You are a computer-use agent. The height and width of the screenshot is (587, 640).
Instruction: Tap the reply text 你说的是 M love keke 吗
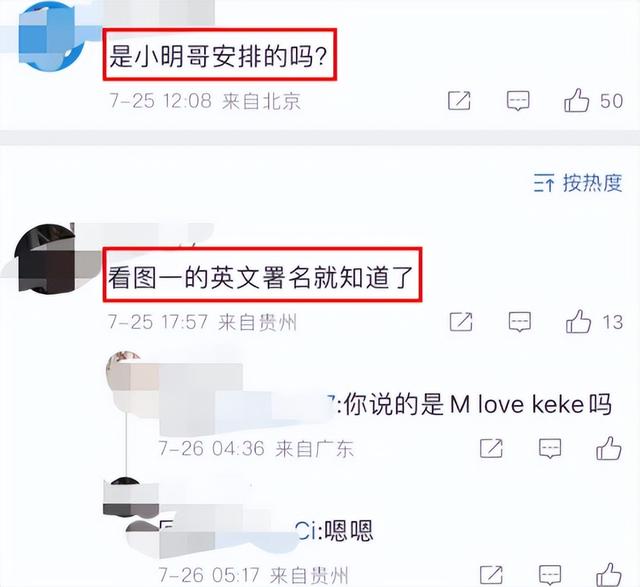click(478, 405)
